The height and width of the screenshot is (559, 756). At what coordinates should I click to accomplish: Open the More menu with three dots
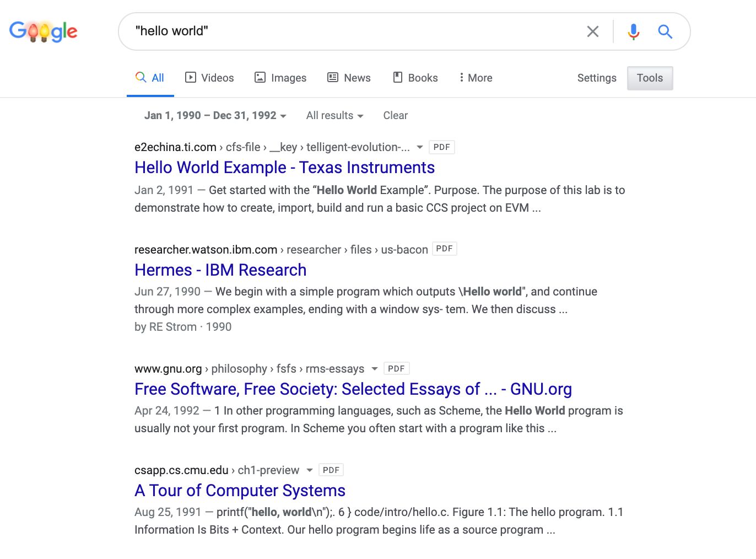coord(476,78)
